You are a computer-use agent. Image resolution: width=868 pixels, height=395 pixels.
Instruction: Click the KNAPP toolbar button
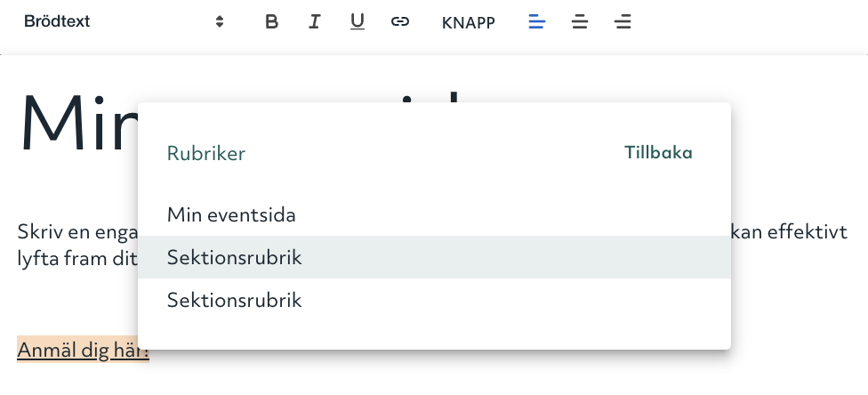469,23
